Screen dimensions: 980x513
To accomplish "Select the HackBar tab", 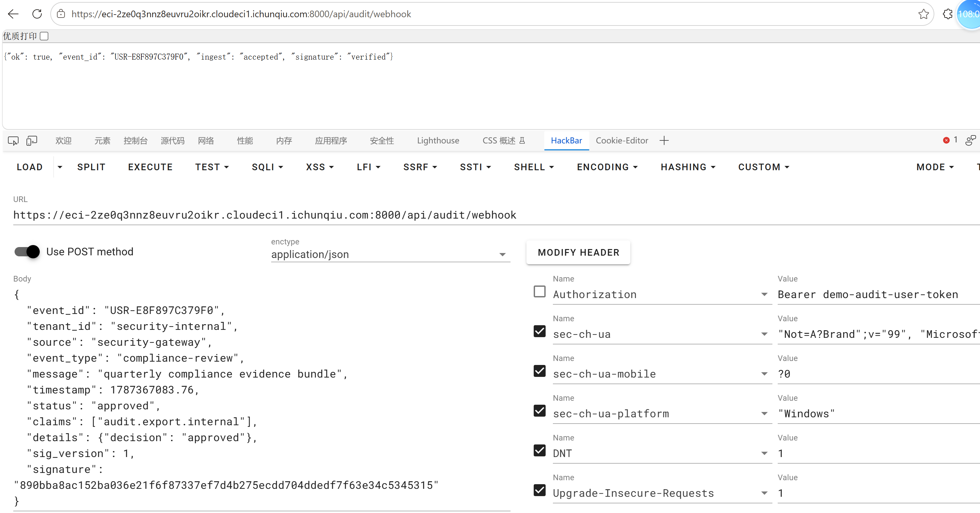I will coord(566,141).
